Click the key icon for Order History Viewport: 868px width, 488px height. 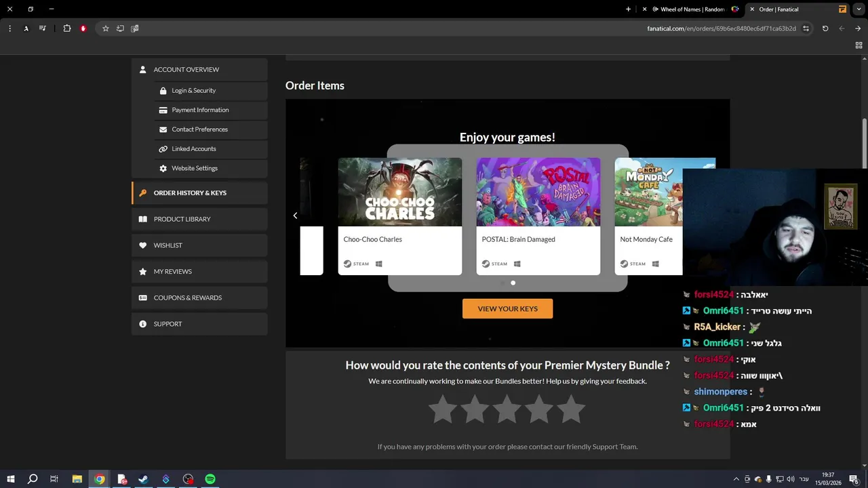tap(142, 193)
